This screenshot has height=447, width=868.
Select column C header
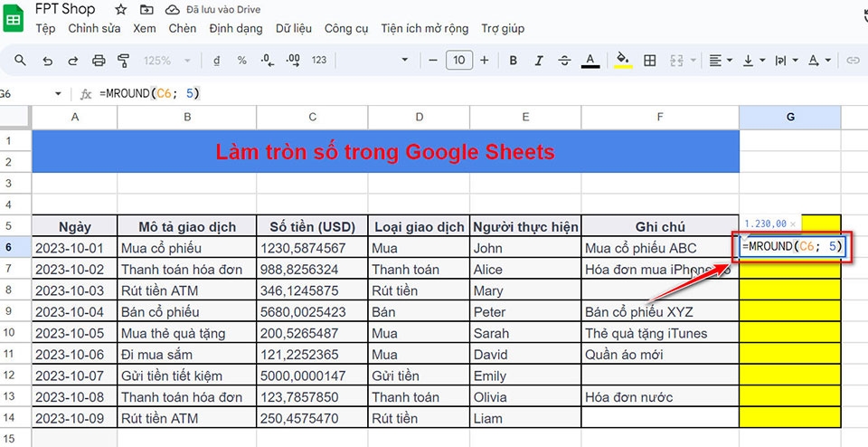(x=312, y=117)
